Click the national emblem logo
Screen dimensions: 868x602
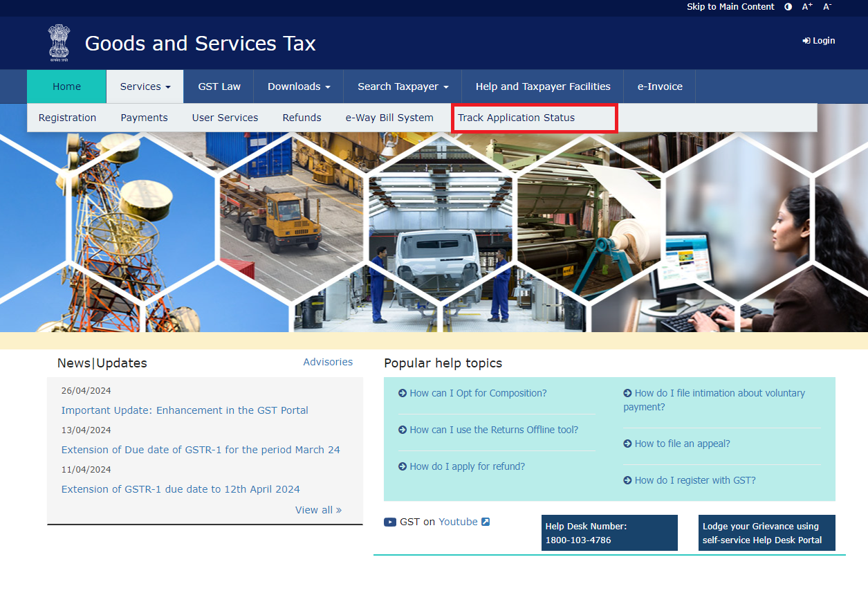click(59, 42)
